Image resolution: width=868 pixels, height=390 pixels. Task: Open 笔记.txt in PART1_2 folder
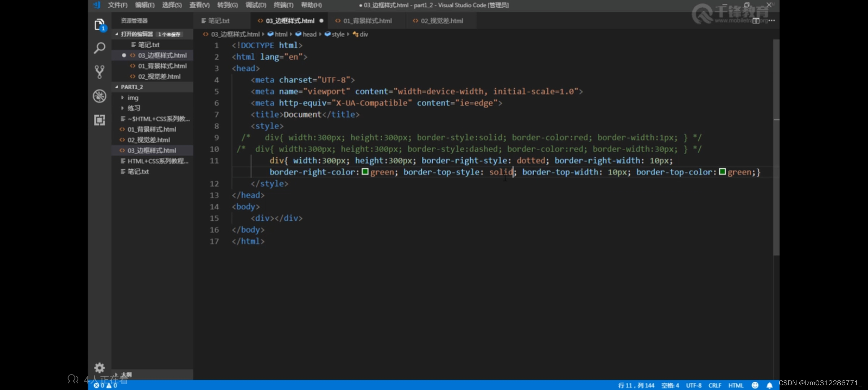[x=138, y=172]
